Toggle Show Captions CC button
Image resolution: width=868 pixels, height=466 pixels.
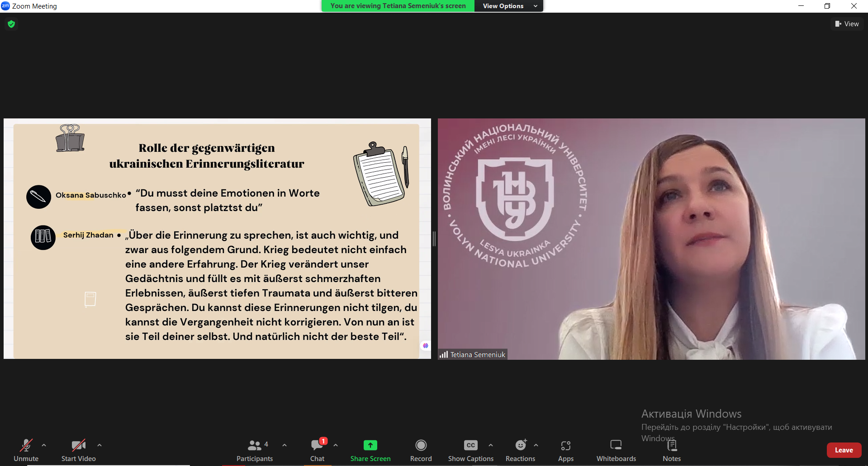(x=470, y=450)
